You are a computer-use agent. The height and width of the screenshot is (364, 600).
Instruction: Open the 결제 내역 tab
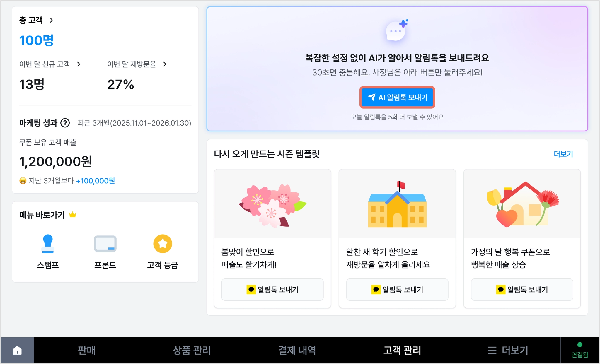coord(297,350)
